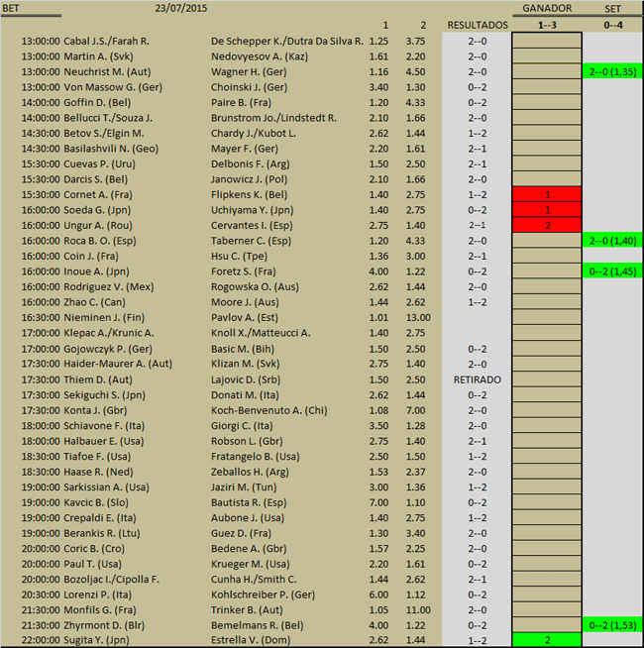
Task: Click Klepac A./Krunic A. cell
Action: 109,333
